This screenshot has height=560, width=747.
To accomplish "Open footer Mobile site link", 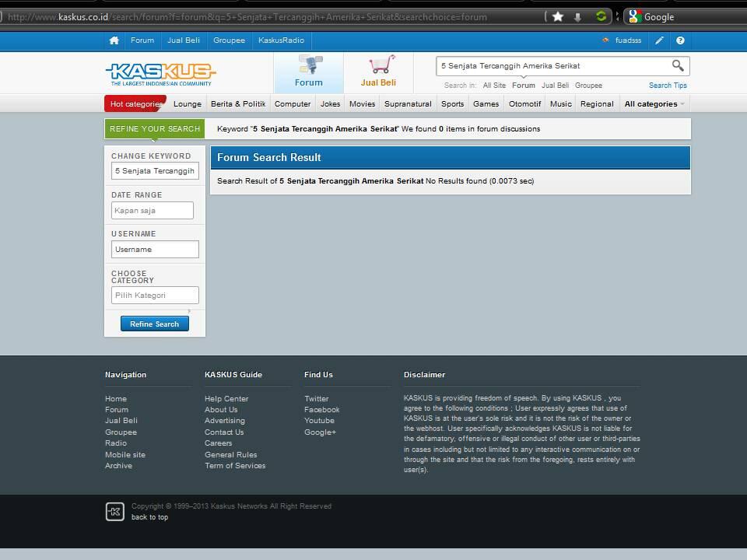I will click(125, 454).
